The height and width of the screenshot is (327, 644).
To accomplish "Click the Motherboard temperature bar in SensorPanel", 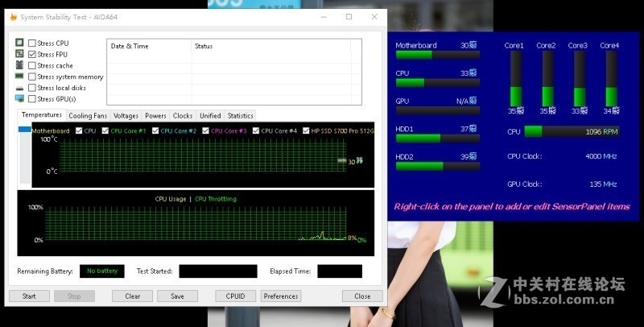I will coord(438,55).
